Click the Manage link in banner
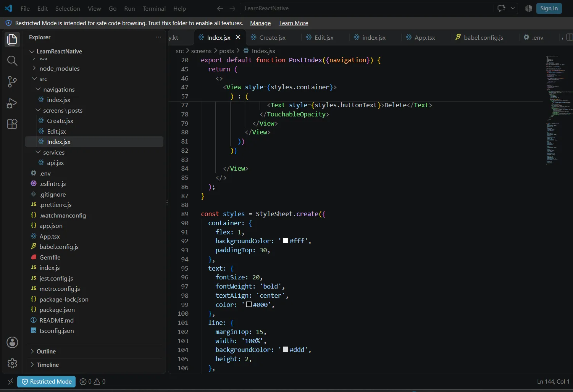Screen dimensions: 573x392 pos(260,23)
